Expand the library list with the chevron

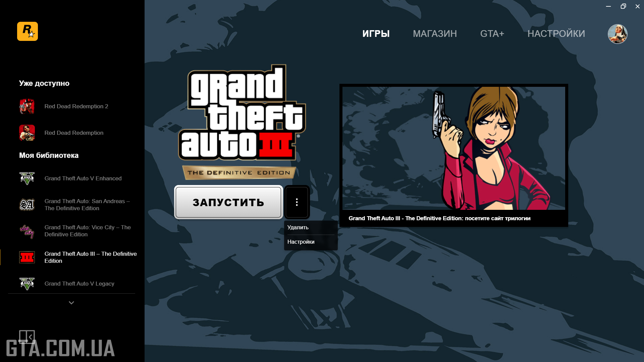pyautogui.click(x=71, y=303)
